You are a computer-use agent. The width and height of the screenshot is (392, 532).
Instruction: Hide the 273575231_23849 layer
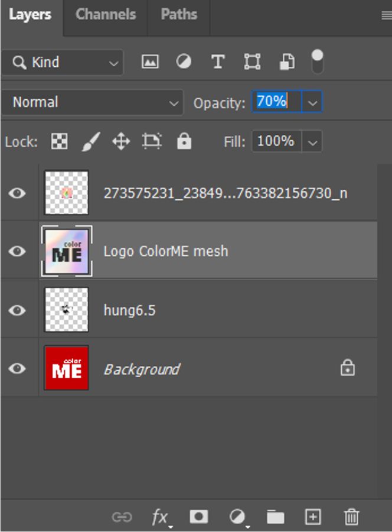[x=17, y=193]
